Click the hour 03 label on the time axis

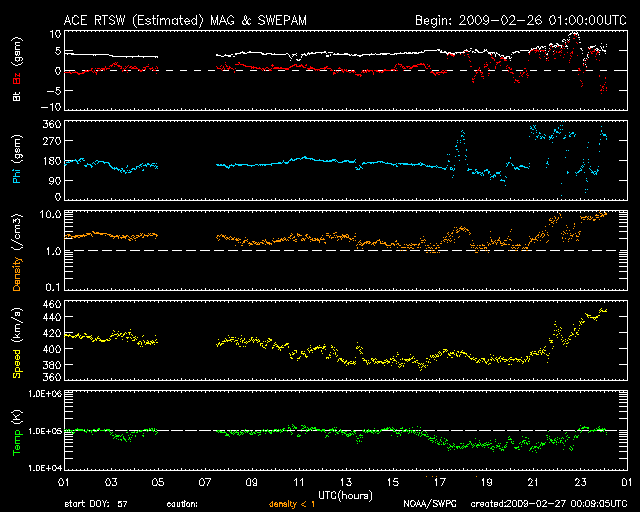tap(111, 483)
